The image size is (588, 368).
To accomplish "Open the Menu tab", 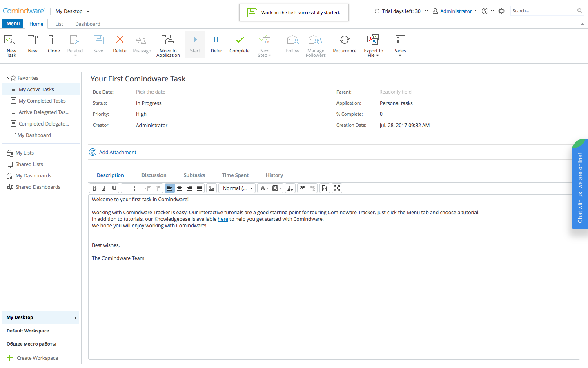I will [x=13, y=24].
